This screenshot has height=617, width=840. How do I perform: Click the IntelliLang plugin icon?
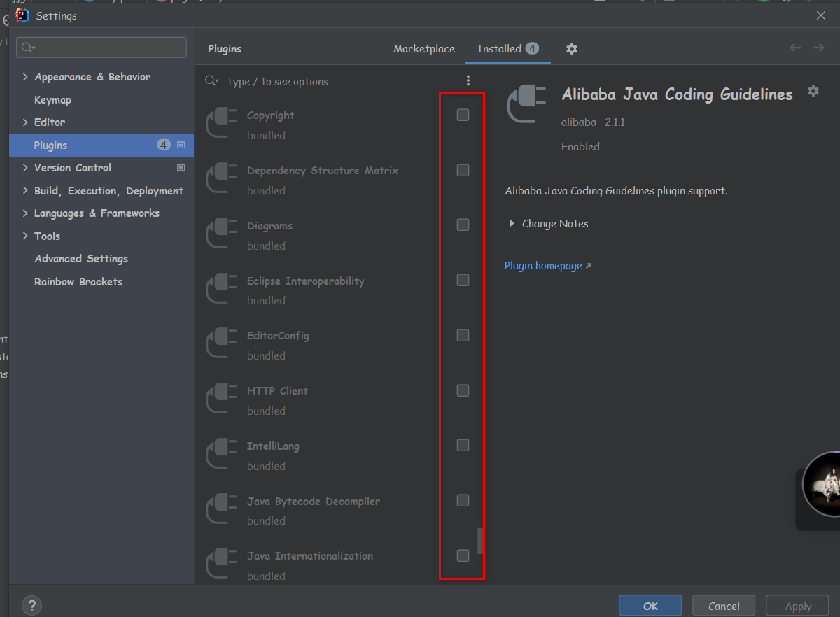(221, 454)
